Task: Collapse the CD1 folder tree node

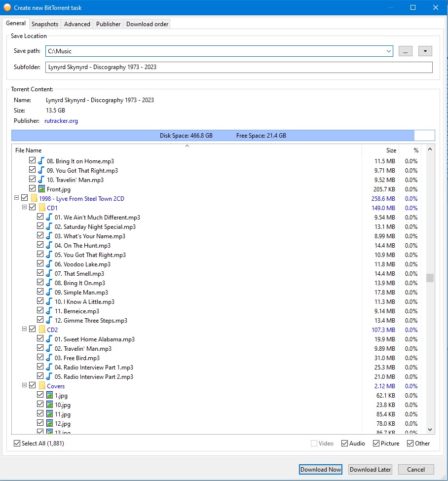Action: click(25, 207)
